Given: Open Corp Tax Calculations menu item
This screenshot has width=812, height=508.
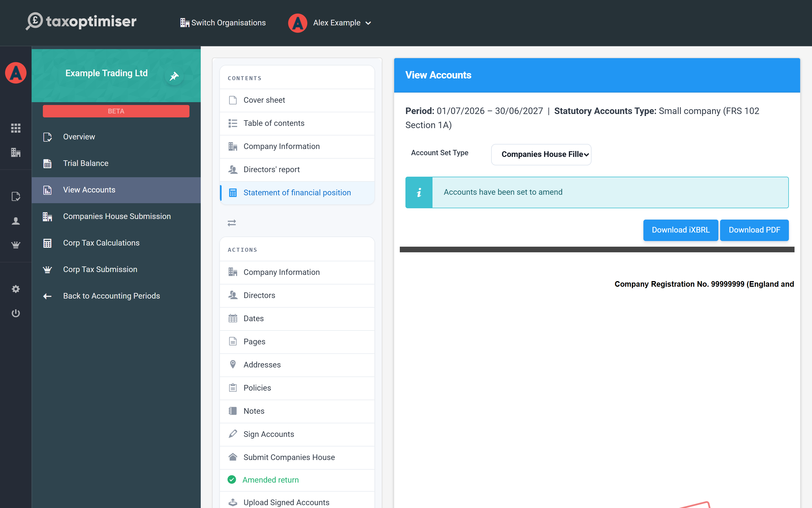Looking at the screenshot, I should (x=116, y=243).
